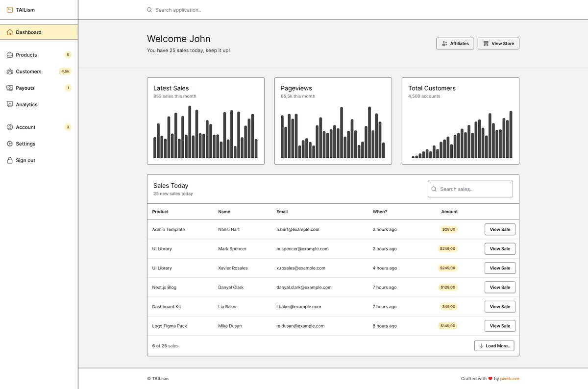Click the Affiliates button
This screenshot has height=389, width=588.
(455, 43)
